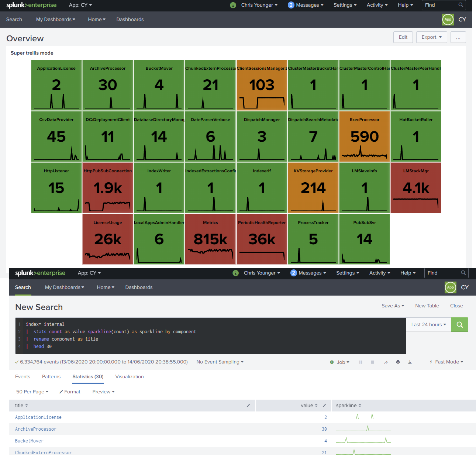Toggle sort on the sparkline column

[x=360, y=406]
